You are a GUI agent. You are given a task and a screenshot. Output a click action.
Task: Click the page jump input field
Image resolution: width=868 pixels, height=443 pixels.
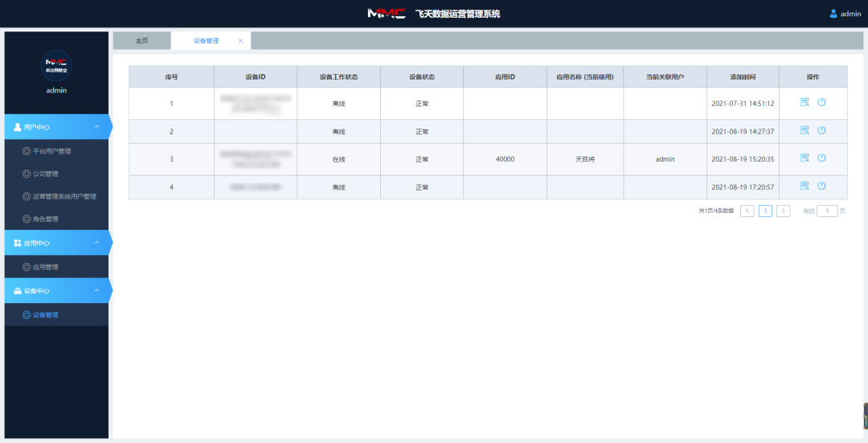(827, 211)
